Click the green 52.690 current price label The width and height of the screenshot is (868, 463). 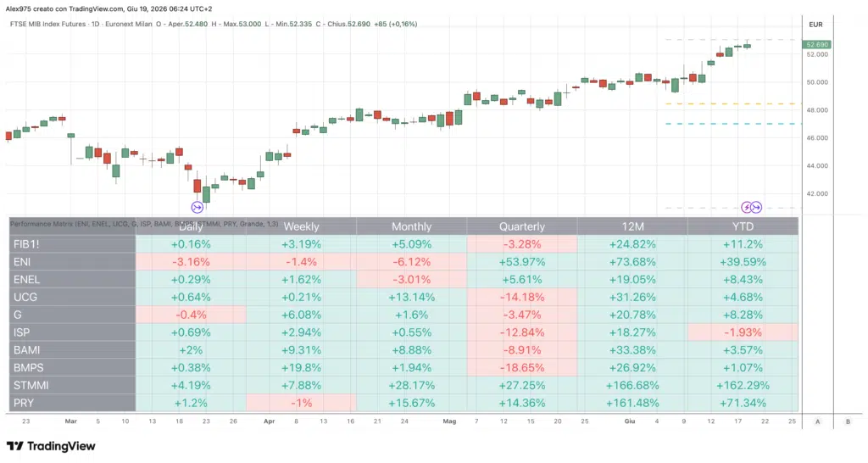(817, 45)
